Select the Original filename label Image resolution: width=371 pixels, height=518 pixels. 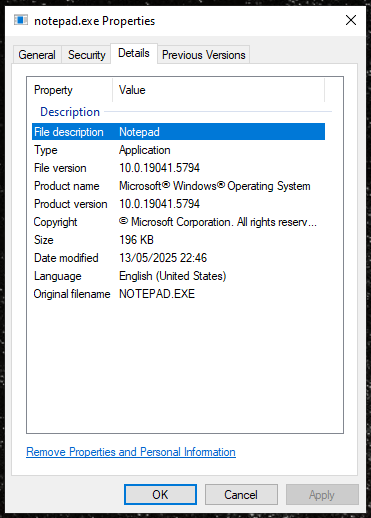(x=72, y=294)
